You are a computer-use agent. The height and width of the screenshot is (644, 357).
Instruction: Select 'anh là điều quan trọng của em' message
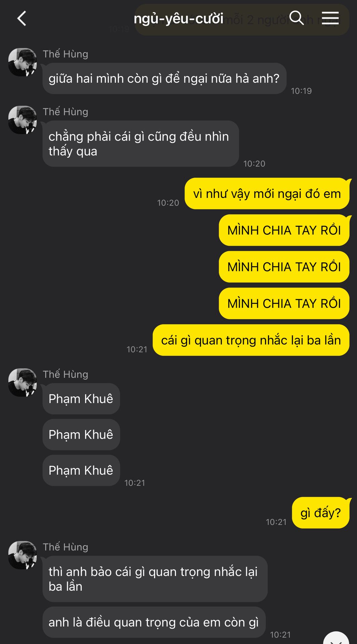pos(154,622)
